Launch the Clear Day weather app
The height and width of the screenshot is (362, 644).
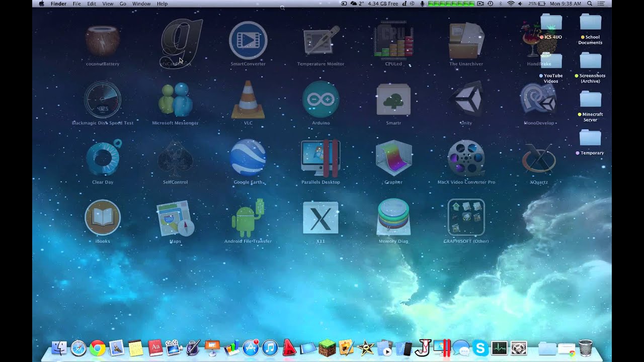pyautogui.click(x=104, y=158)
